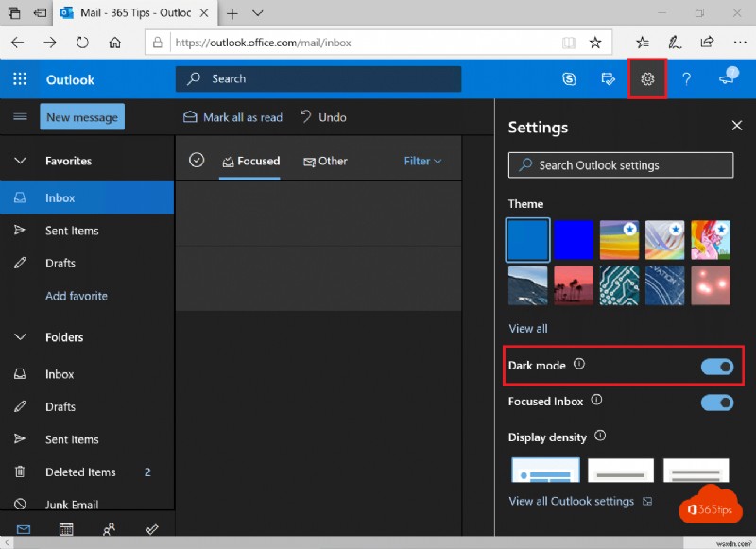Click the Settings gear icon
Viewport: 756px width, 549px height.
[x=647, y=78]
